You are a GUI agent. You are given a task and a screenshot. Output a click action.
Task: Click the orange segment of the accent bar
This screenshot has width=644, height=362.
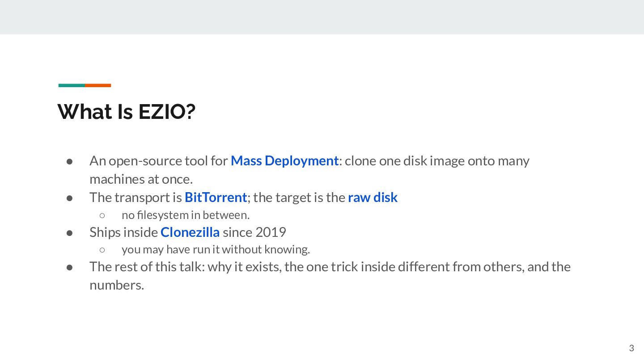98,85
